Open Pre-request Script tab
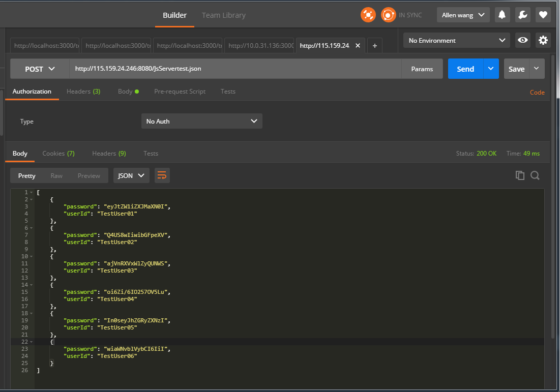Viewport: 560px width, 392px height. (180, 92)
